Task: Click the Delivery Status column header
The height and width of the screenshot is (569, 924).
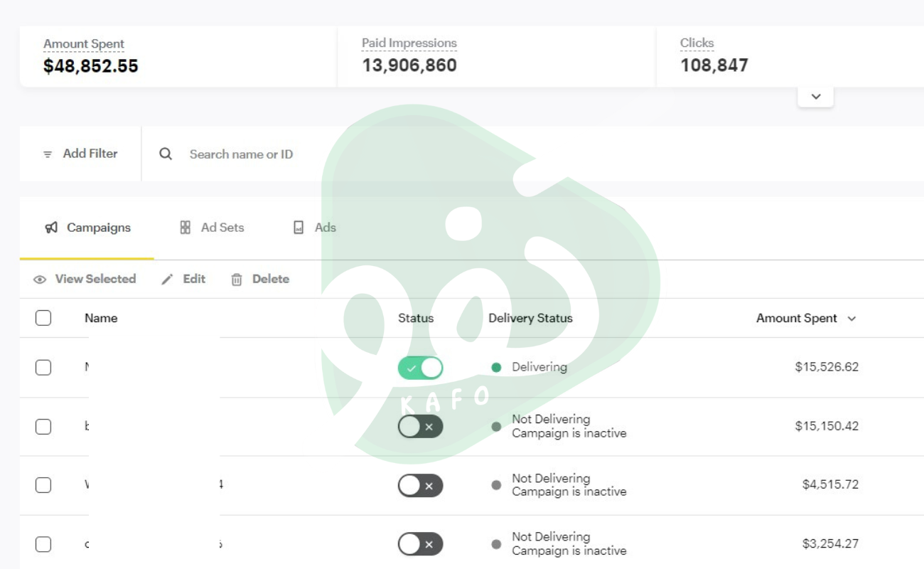Action: point(530,318)
